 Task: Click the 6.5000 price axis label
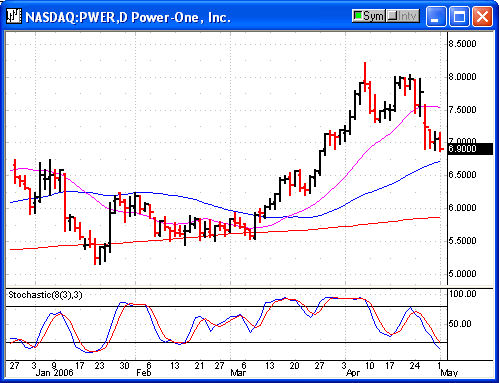462,175
